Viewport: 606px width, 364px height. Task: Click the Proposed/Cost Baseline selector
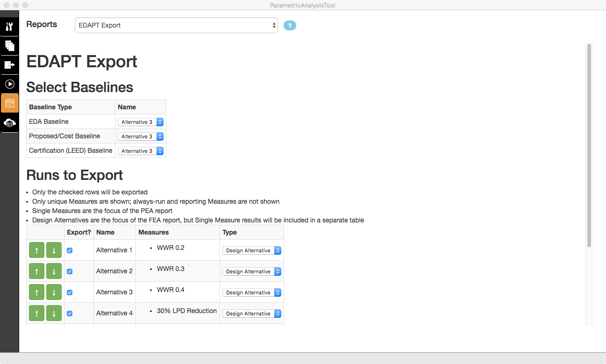click(x=141, y=136)
